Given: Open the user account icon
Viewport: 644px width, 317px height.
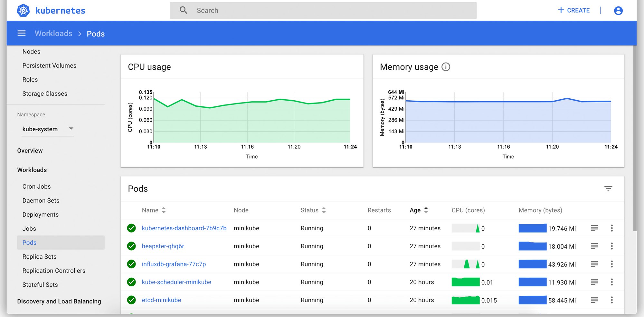Looking at the screenshot, I should coord(618,10).
